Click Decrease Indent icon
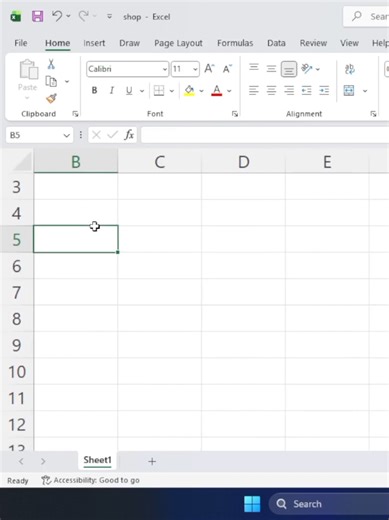This screenshot has height=520, width=389. [306, 90]
